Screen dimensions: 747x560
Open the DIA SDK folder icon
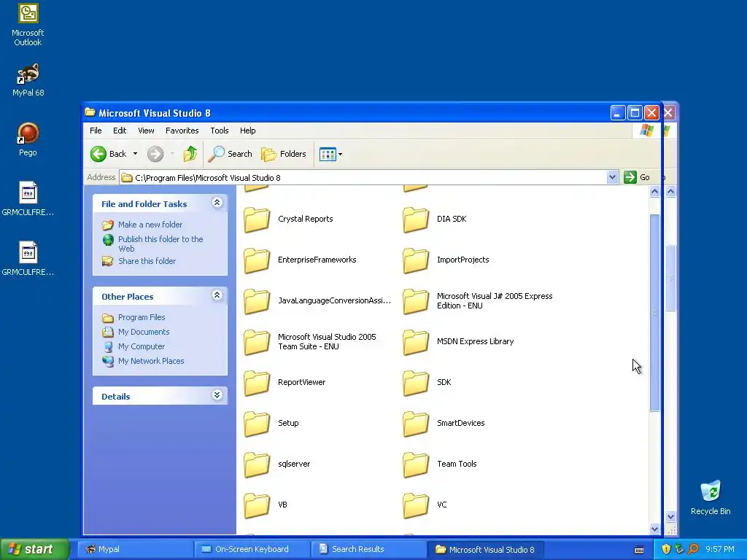[x=415, y=219]
